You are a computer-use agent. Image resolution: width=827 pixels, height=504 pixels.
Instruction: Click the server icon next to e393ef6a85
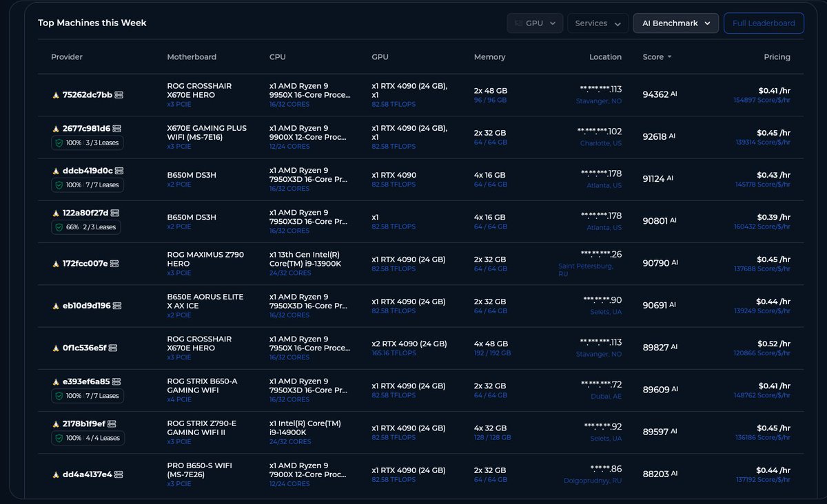(x=116, y=381)
